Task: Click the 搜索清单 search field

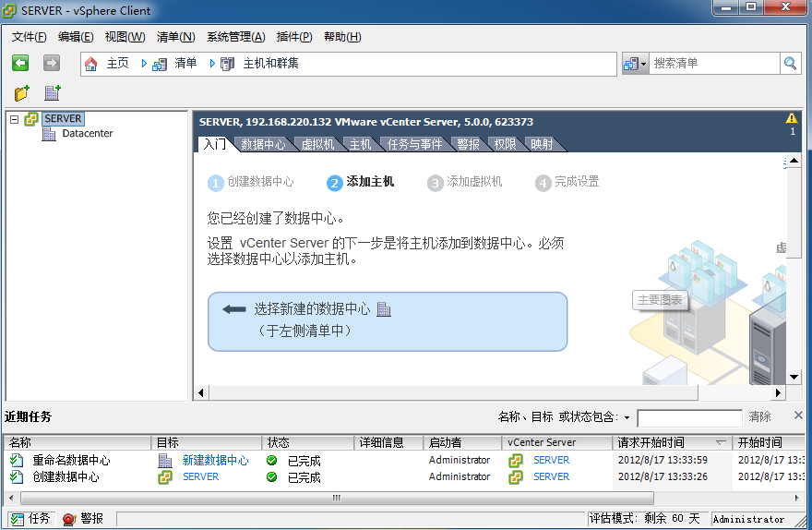Action: point(714,63)
